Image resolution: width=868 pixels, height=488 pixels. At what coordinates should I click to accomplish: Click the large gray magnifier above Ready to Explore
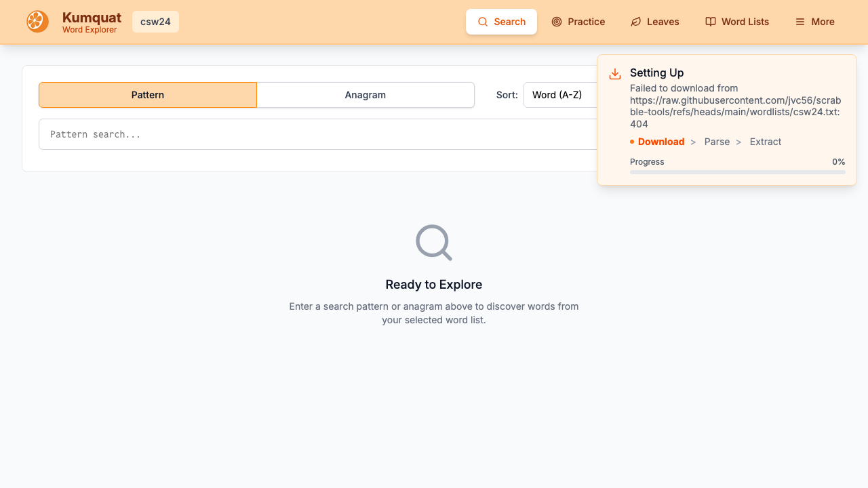[x=433, y=243]
